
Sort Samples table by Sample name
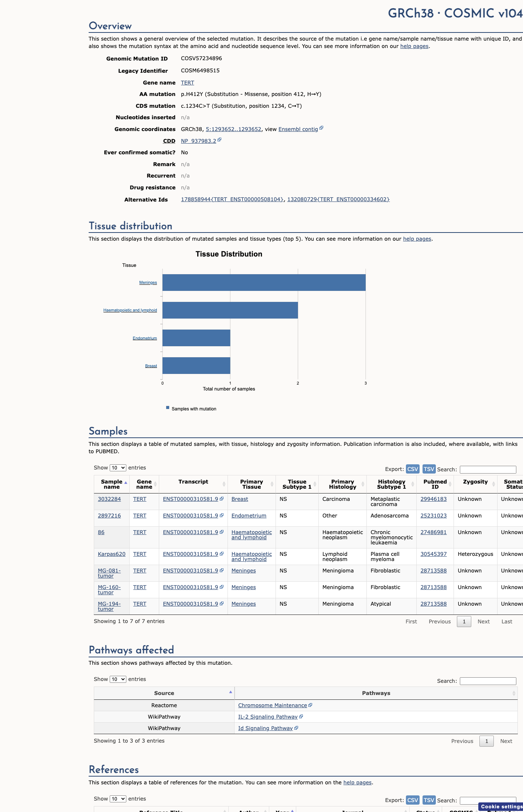[112, 484]
